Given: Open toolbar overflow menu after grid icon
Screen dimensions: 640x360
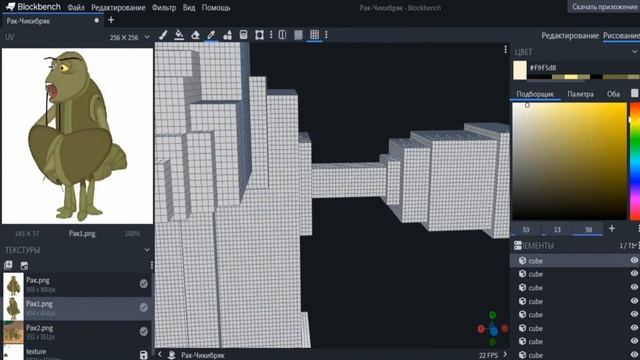Looking at the screenshot, I should pyautogui.click(x=326, y=35).
